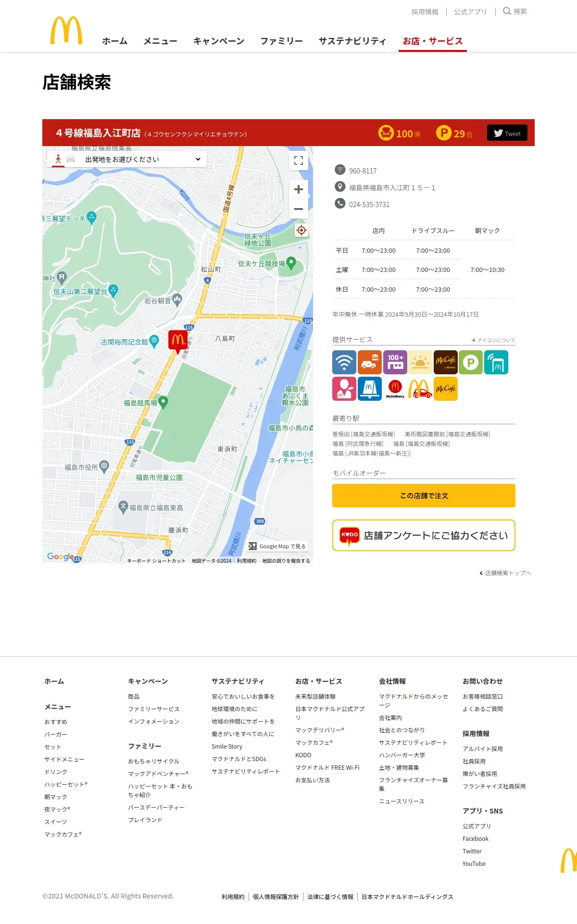Click the McDonald's golden arches logo in header
The image size is (577, 924).
tap(66, 30)
